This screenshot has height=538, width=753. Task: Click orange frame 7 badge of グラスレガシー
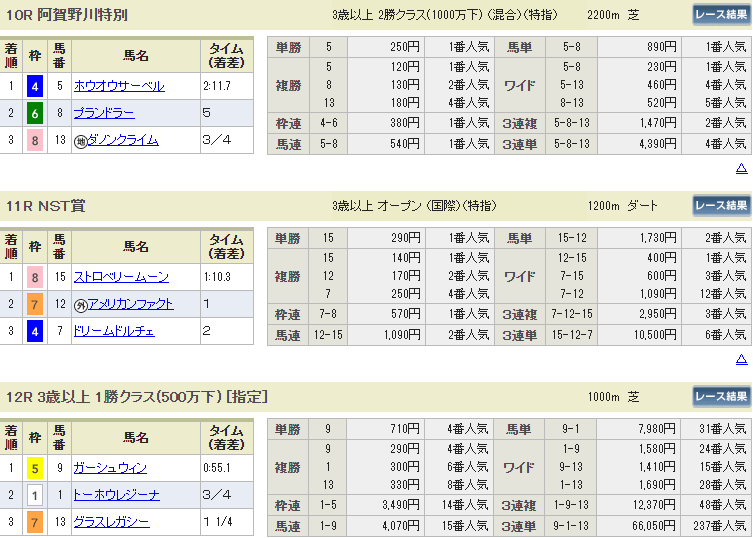pyautogui.click(x=35, y=522)
